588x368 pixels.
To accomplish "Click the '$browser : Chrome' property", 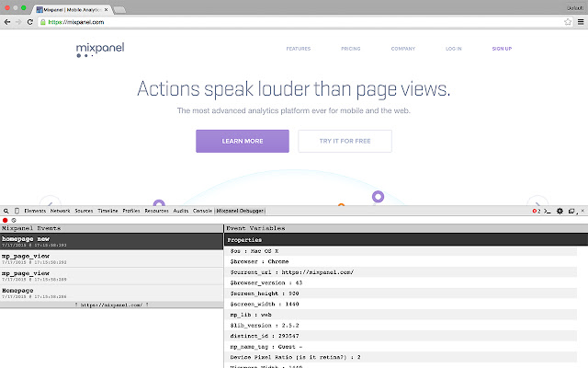I will pos(401,261).
